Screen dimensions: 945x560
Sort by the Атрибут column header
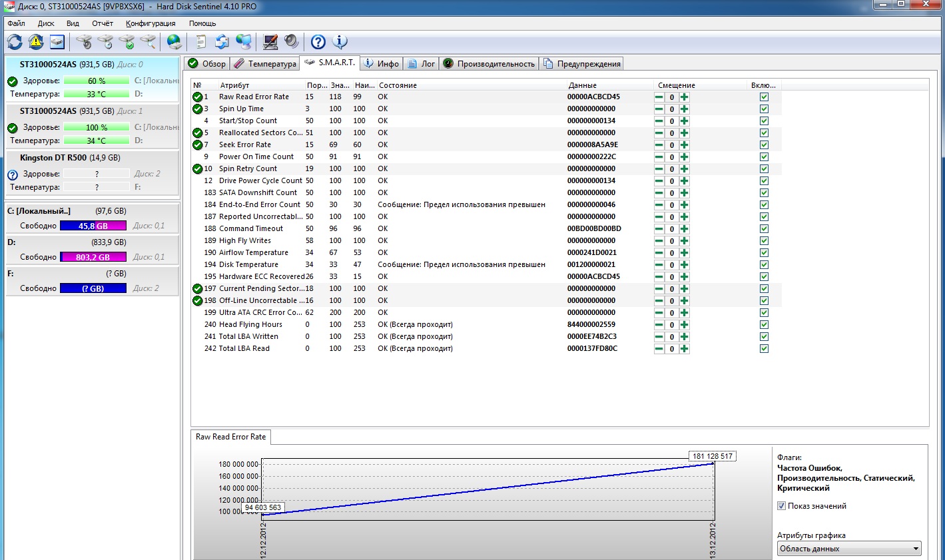(x=261, y=85)
